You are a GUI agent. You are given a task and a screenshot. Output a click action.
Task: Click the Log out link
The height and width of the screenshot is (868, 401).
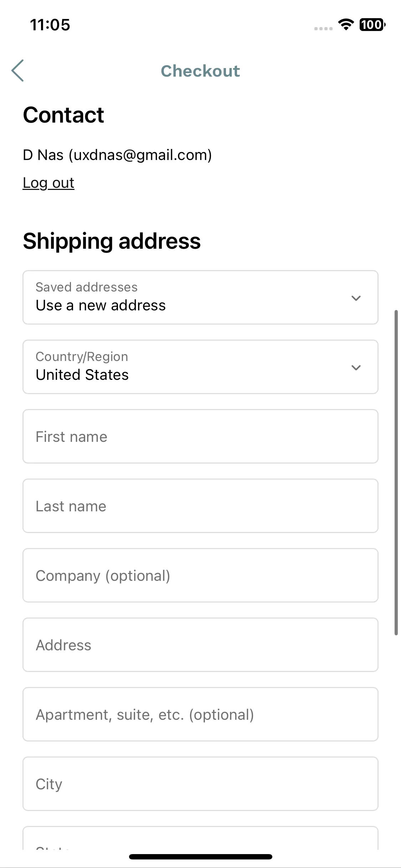[48, 183]
